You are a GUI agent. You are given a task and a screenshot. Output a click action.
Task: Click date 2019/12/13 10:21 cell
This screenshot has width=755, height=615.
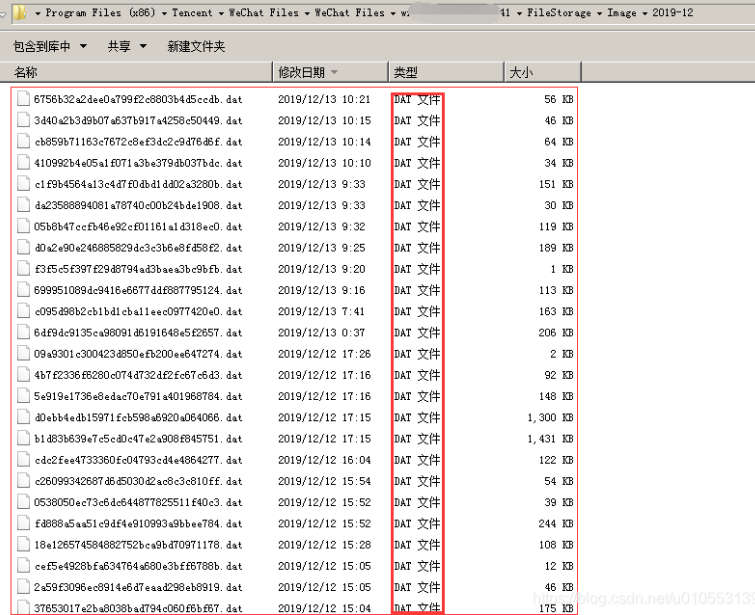click(x=324, y=99)
